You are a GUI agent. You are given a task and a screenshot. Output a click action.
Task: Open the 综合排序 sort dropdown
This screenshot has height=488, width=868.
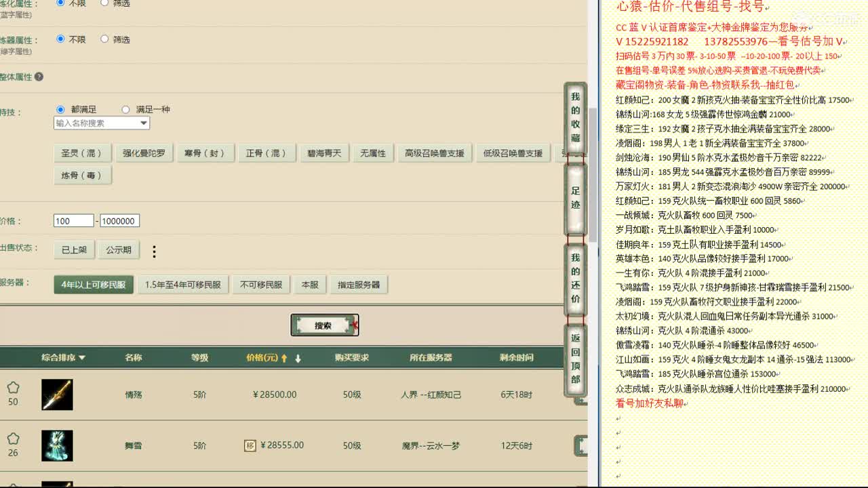(x=63, y=357)
